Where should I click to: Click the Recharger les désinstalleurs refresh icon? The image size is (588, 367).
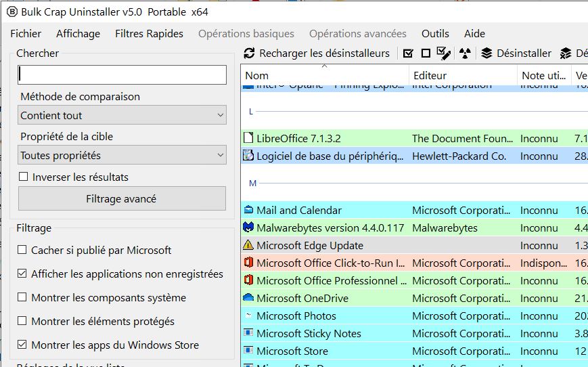pyautogui.click(x=249, y=53)
